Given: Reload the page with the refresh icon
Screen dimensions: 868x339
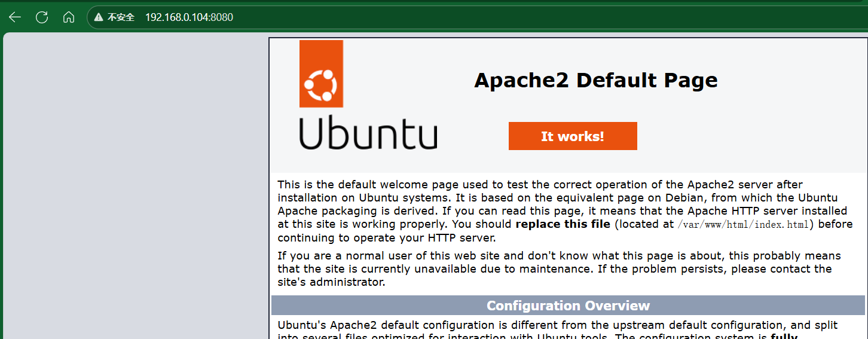Looking at the screenshot, I should (x=42, y=17).
